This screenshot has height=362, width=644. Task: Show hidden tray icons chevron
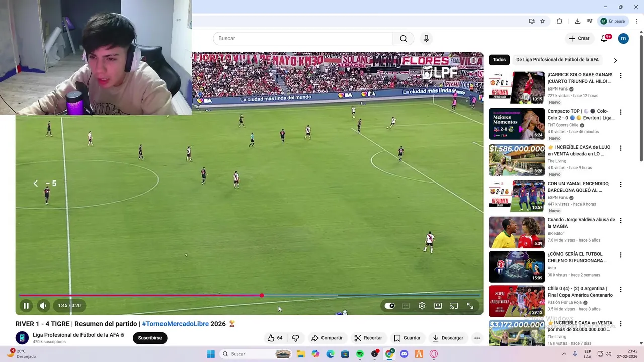point(564,354)
